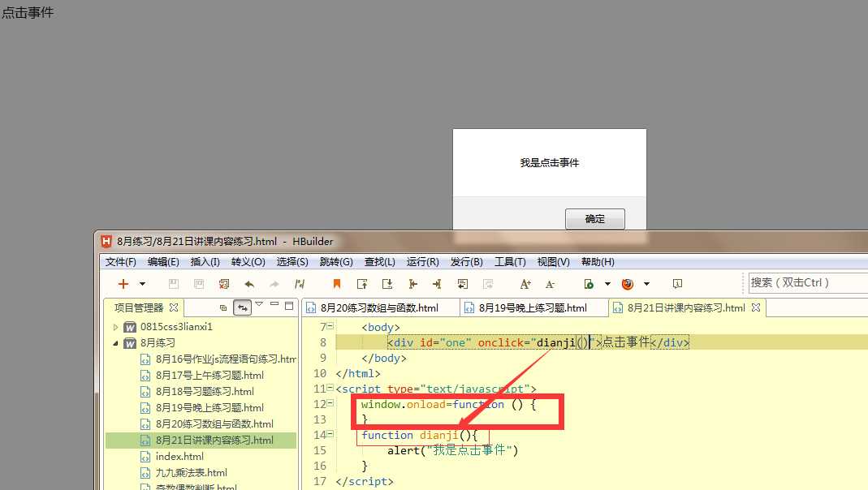Click the green run in browser icon

[589, 284]
